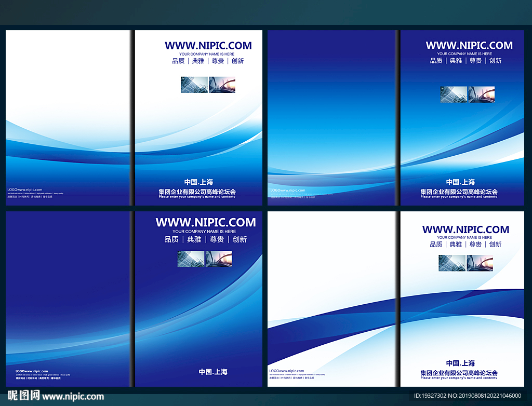Select glass building thumbnail on white wave cover
This screenshot has height=406, width=532.
pos(194,85)
